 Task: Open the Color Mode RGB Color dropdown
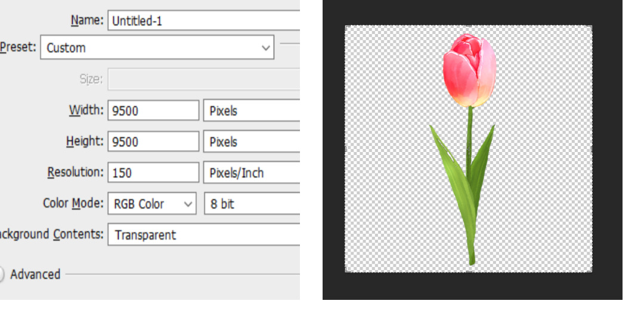pos(152,204)
